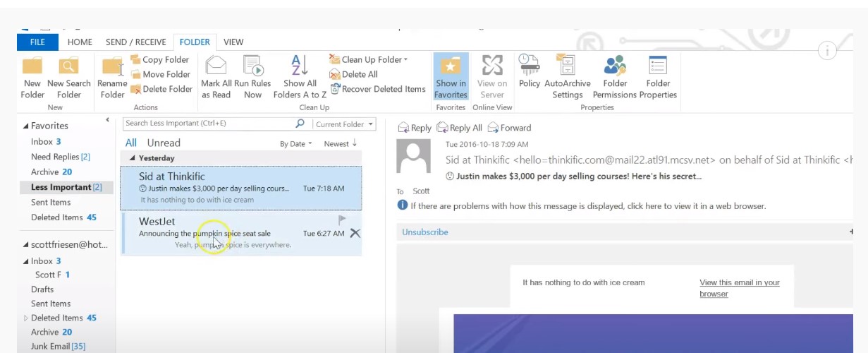
Task: Open the FILE menu tab
Action: pos(37,42)
